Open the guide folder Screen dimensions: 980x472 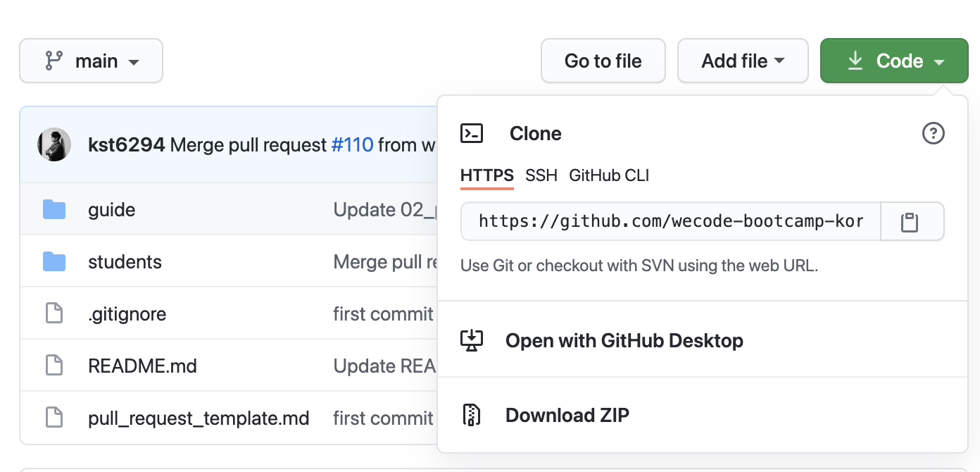pyautogui.click(x=111, y=209)
